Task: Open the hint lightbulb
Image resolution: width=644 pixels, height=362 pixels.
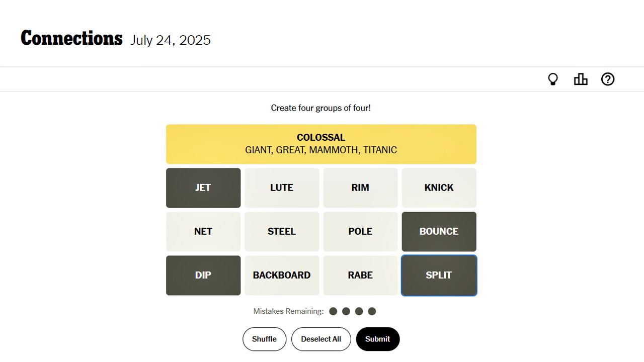Action: 553,79
